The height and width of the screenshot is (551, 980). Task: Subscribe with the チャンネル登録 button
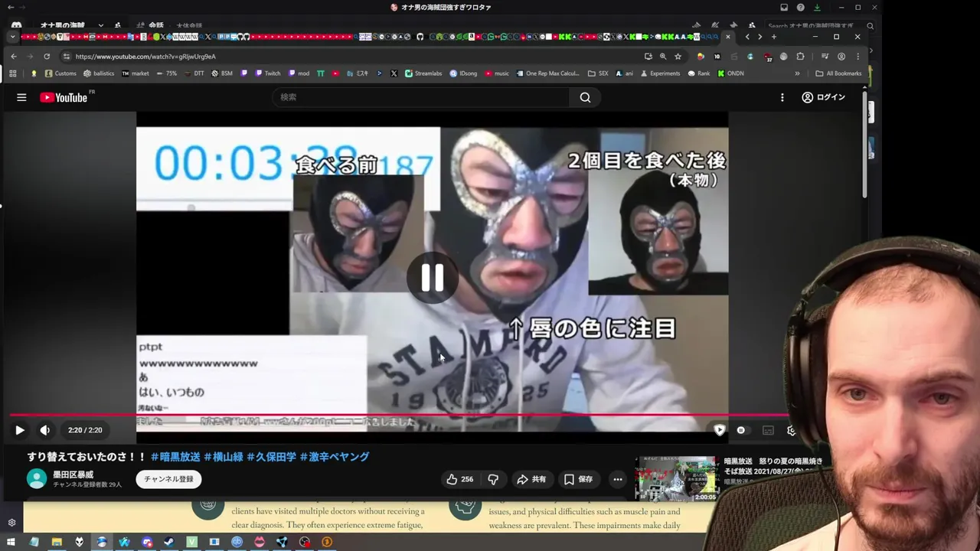(169, 479)
